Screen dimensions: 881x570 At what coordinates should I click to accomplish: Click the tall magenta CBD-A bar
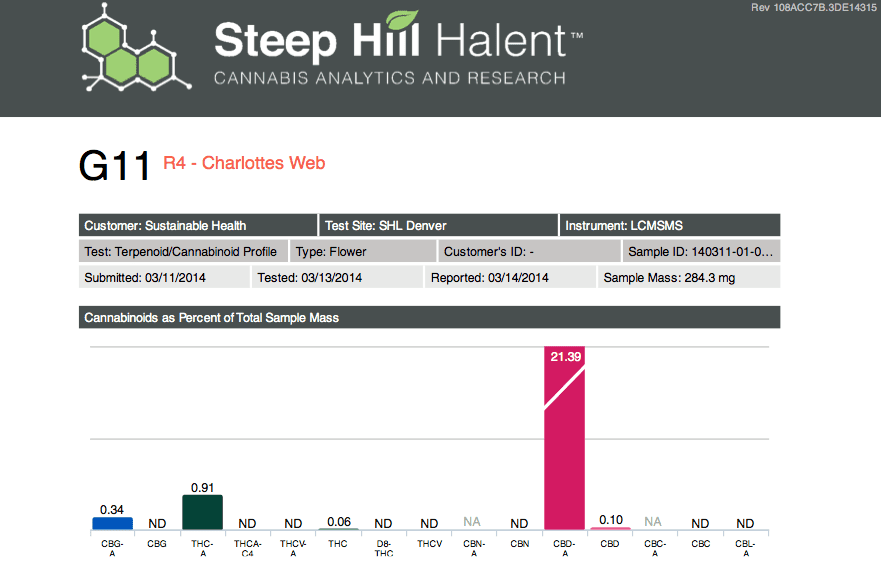565,438
